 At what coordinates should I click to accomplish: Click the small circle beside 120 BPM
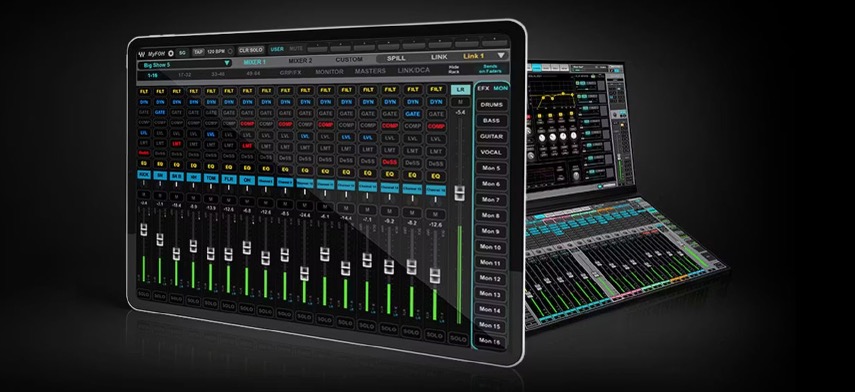[230, 52]
